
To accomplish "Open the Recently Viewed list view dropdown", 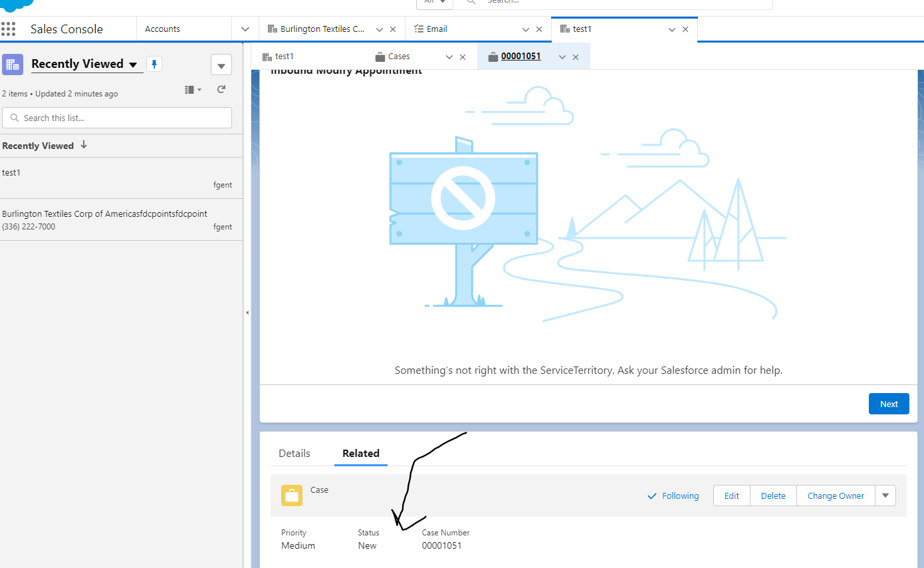I will (x=133, y=65).
